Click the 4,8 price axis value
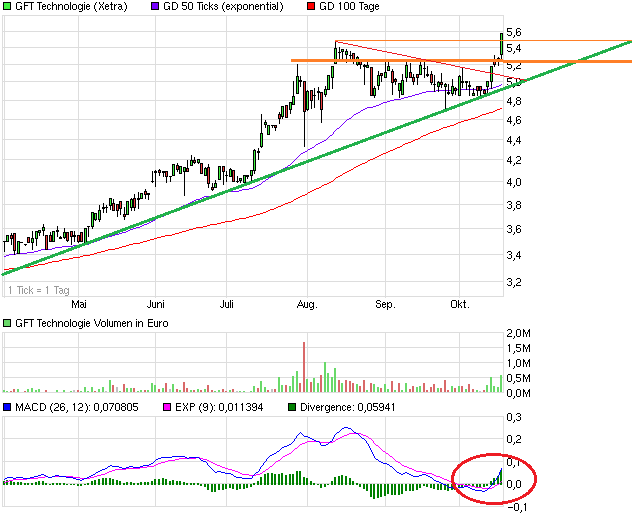The height and width of the screenshot is (515, 632). pyautogui.click(x=514, y=101)
